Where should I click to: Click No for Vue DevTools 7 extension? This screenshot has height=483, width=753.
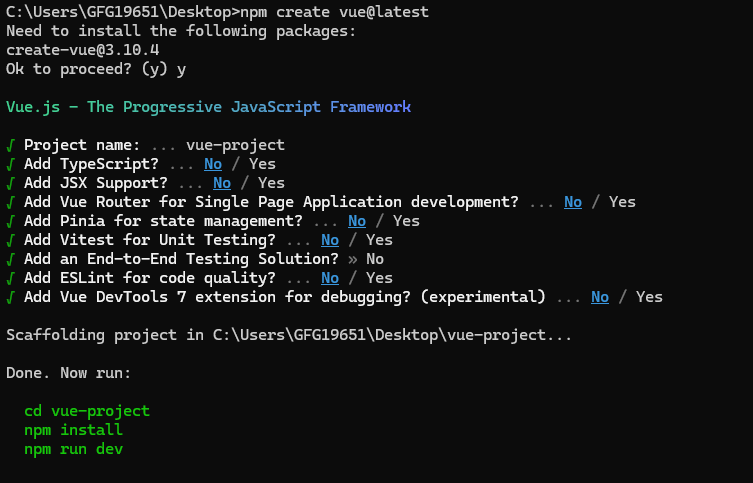coord(600,297)
